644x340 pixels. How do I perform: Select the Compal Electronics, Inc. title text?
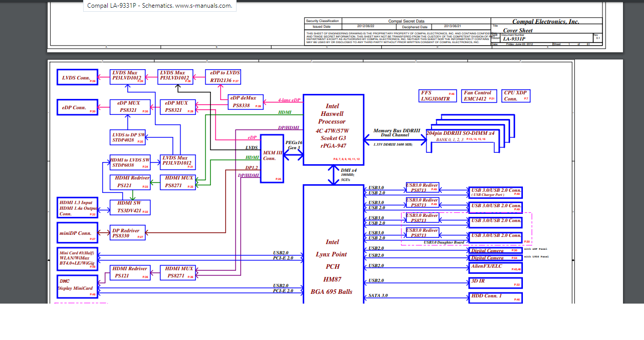coord(546,22)
